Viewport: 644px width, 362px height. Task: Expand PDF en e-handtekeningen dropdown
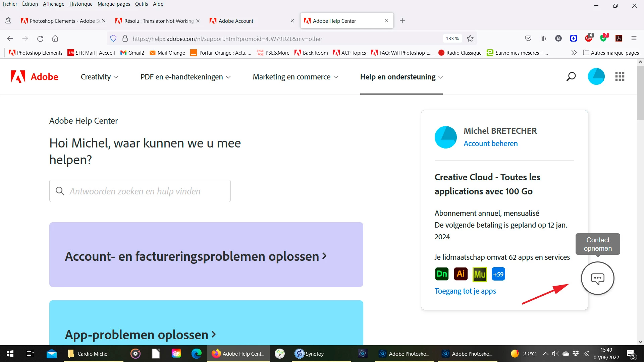pyautogui.click(x=185, y=77)
